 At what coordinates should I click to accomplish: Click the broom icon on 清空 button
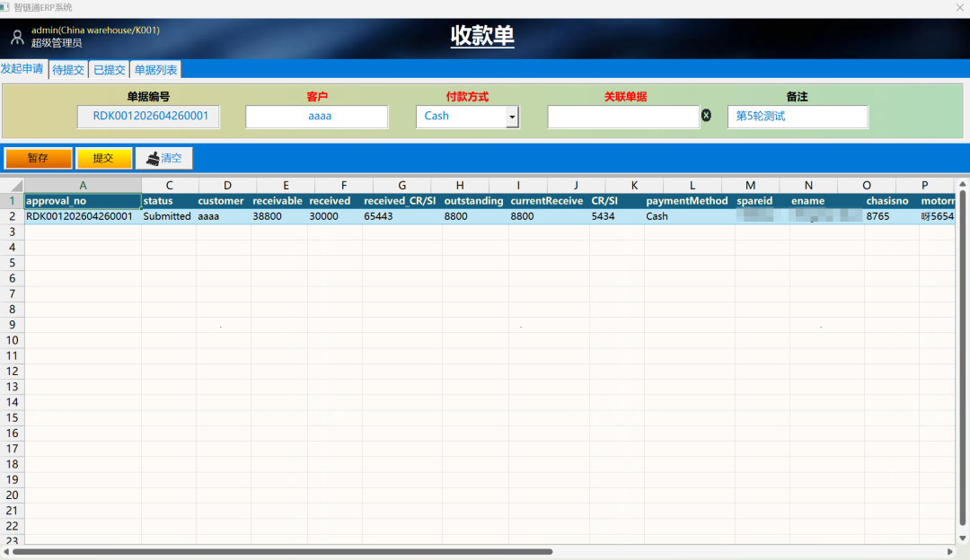[152, 159]
